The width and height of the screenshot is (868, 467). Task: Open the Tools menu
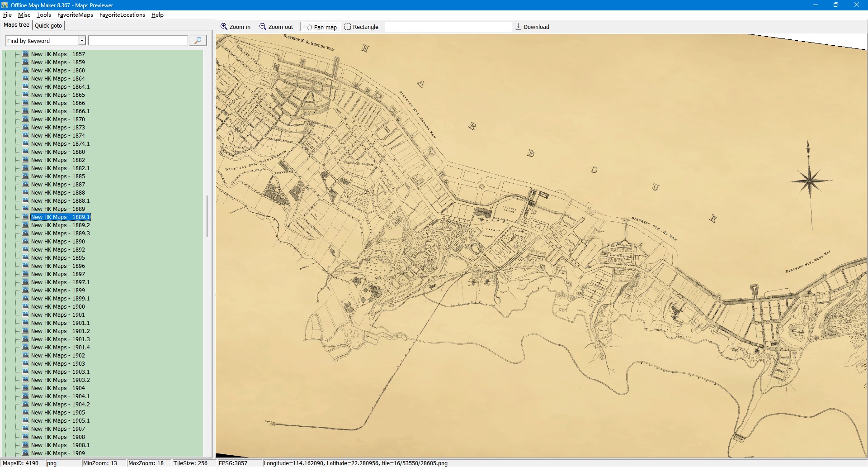[43, 15]
